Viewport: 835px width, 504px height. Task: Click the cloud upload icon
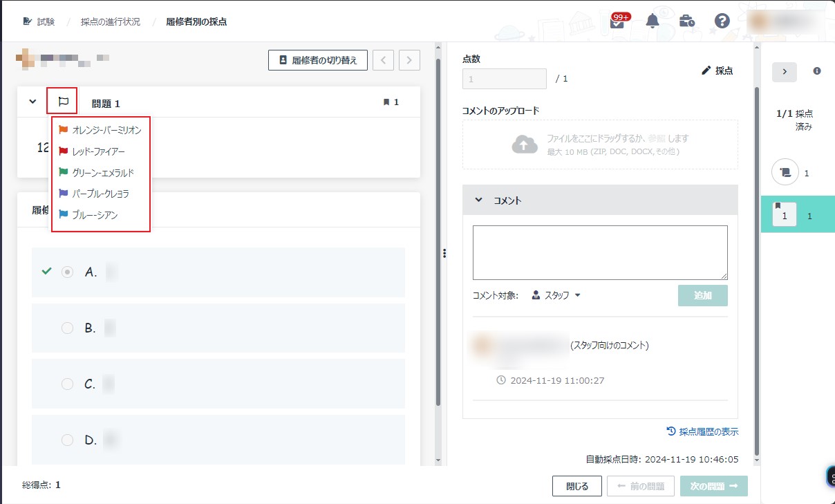point(525,144)
